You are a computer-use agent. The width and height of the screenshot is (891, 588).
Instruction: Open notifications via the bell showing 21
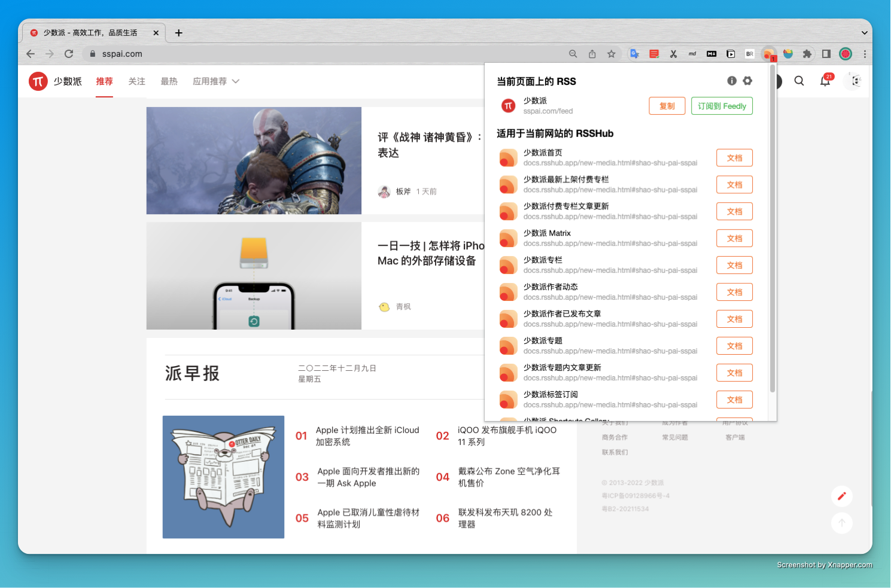[x=825, y=80]
